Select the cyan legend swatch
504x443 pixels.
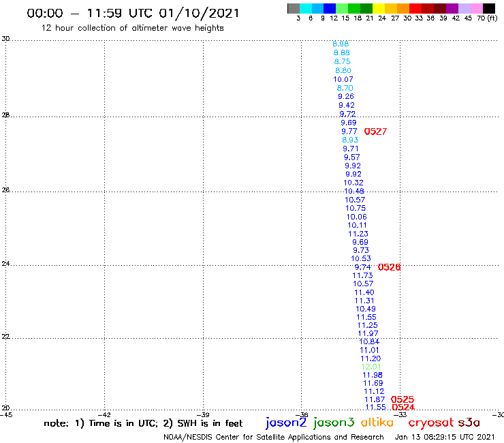(306, 8)
